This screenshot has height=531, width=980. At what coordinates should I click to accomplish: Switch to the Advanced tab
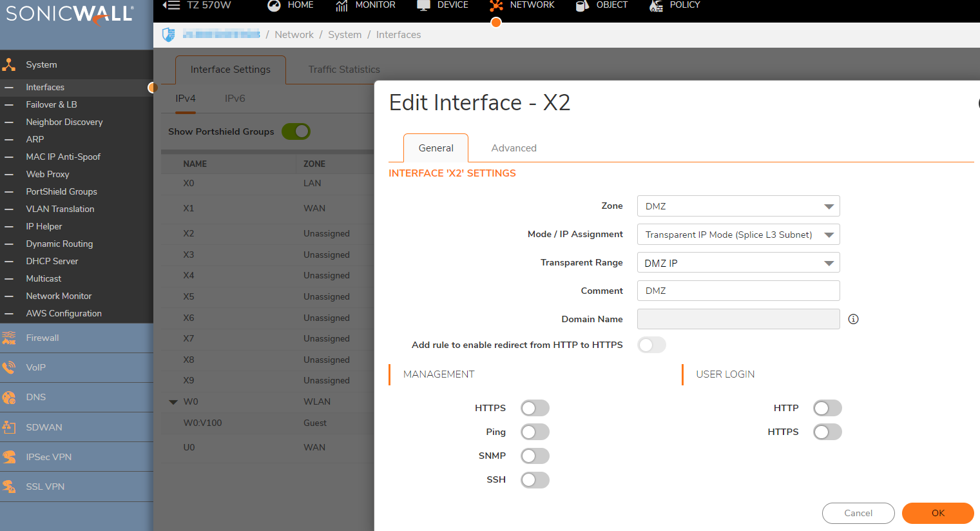pyautogui.click(x=514, y=148)
